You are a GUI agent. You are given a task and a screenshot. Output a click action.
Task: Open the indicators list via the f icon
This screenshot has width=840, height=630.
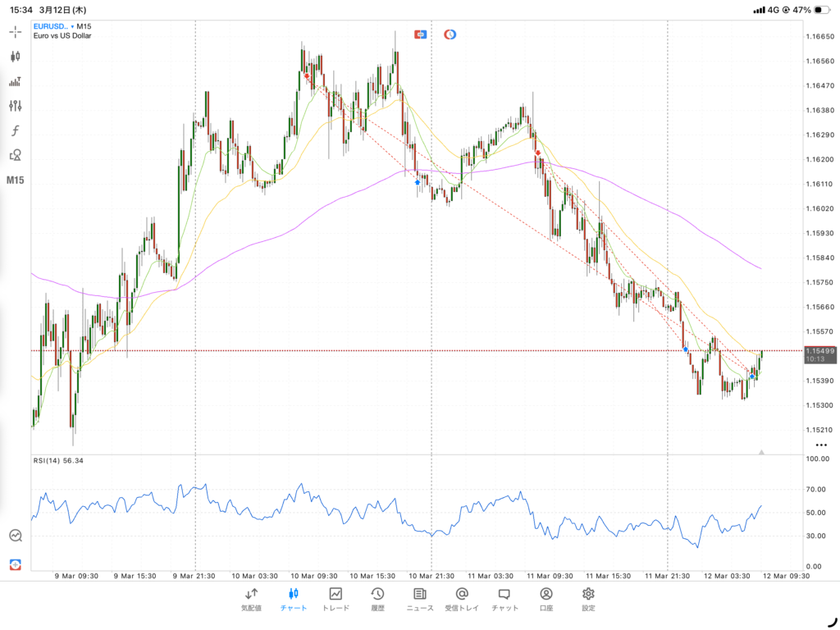13,130
